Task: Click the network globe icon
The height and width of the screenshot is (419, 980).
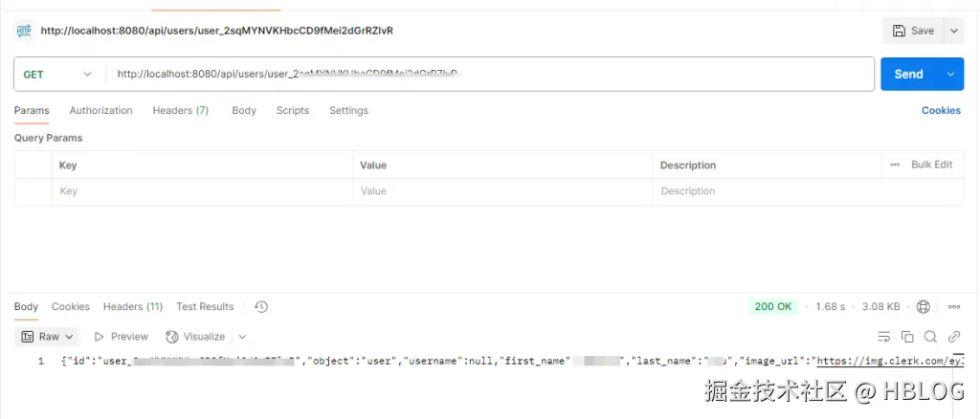Action: coord(924,307)
